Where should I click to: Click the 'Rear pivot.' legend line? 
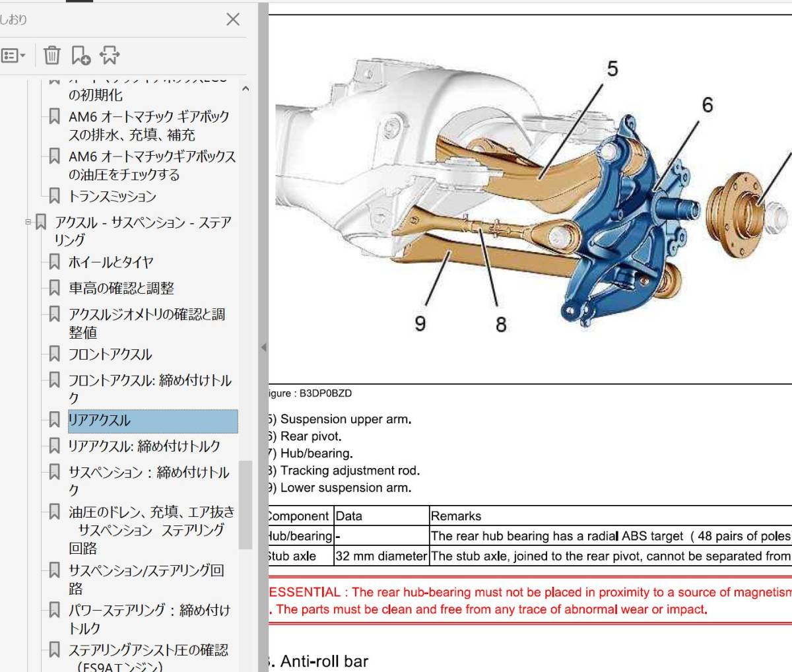(x=306, y=436)
